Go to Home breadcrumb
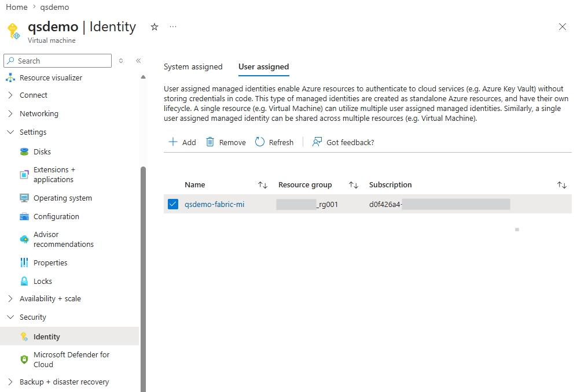This screenshot has height=392, width=577. (17, 7)
